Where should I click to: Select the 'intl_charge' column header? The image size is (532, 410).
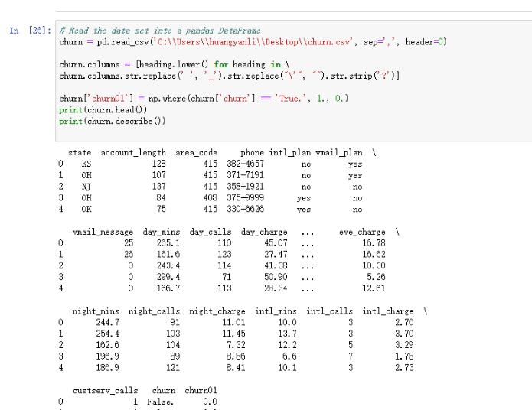[x=388, y=311]
